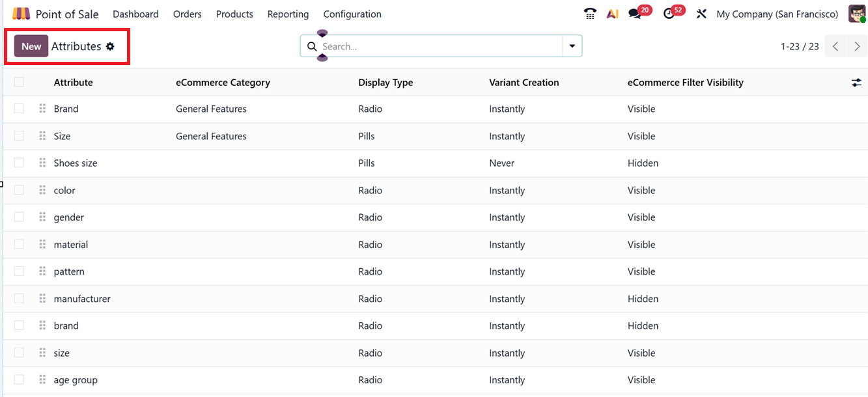Open the Products menu

point(234,14)
